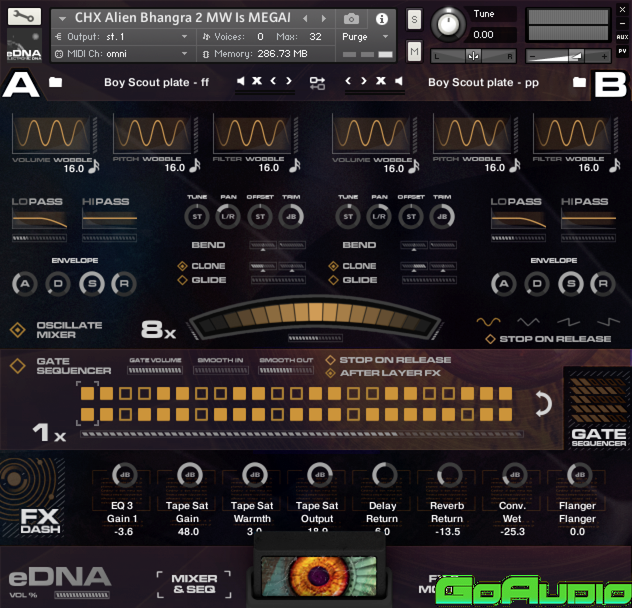Toggle layer A Glide diamond

pos(182,280)
